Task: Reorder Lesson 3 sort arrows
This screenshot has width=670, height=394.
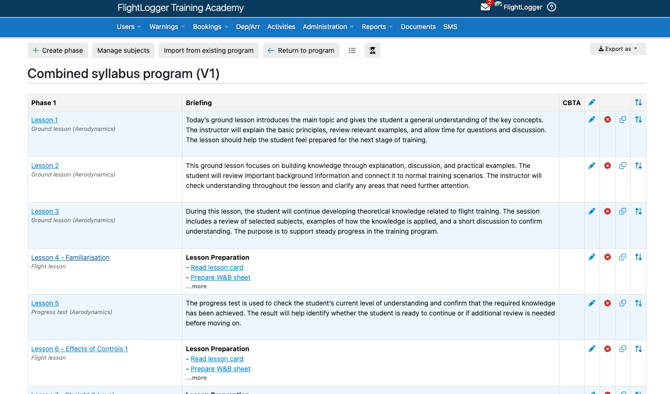Action: point(638,211)
